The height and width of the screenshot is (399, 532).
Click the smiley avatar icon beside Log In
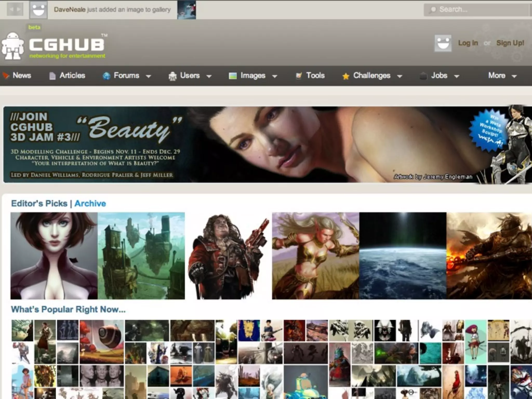[x=443, y=43]
